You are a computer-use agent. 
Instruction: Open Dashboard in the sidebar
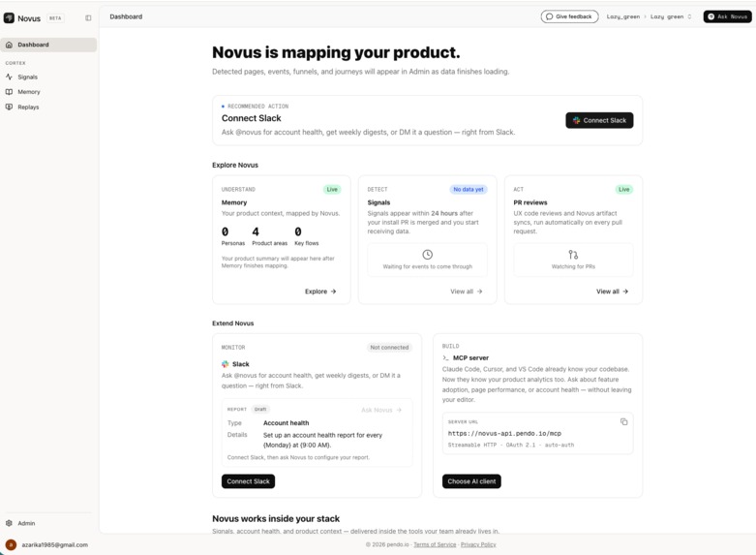[48, 45]
